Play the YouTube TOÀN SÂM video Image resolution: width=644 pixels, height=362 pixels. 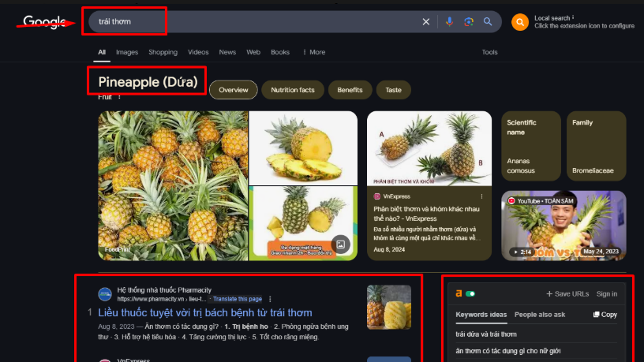(563, 226)
